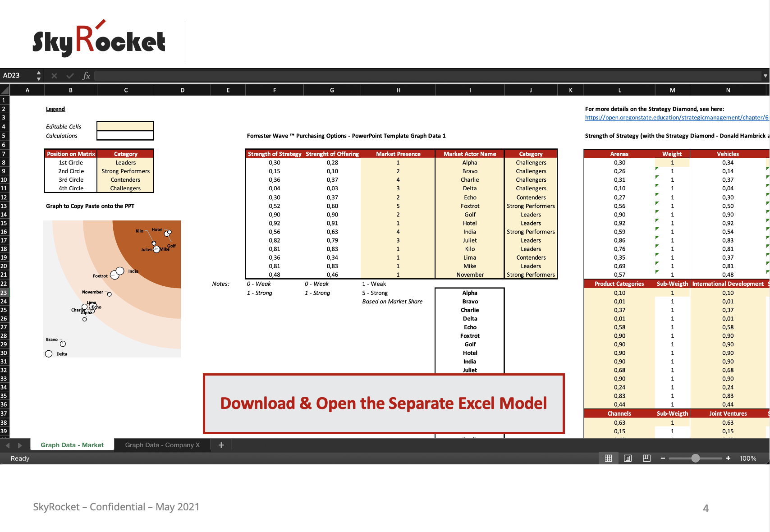Click the 1st Circle cell

(71, 163)
